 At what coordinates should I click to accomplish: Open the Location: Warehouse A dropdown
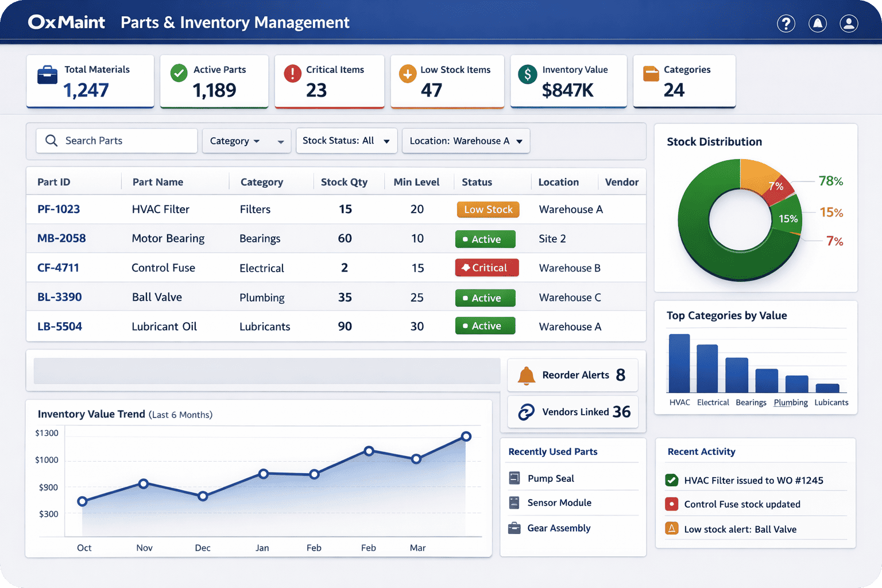pos(465,141)
